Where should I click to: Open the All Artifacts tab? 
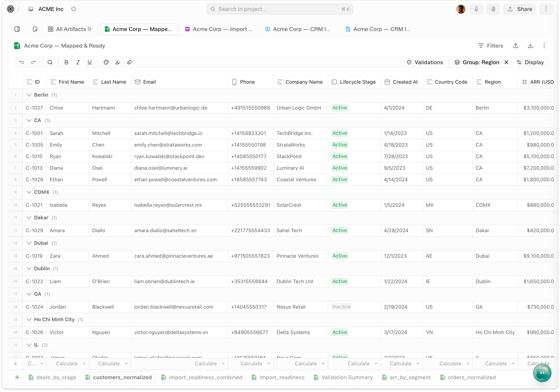(69, 29)
